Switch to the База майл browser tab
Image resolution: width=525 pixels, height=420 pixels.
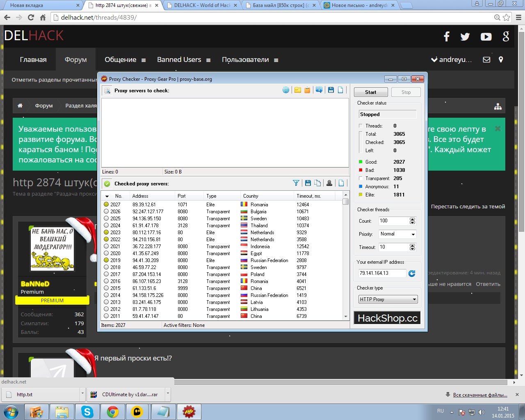click(281, 5)
